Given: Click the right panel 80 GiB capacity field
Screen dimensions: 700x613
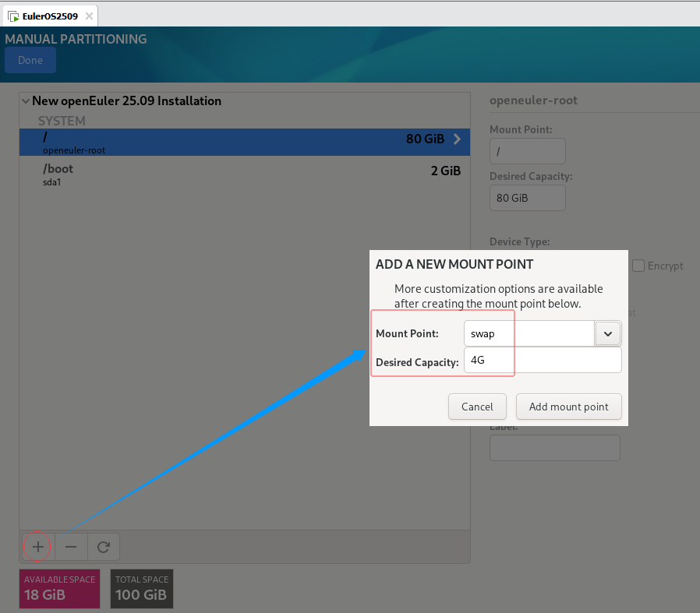Looking at the screenshot, I should [528, 198].
